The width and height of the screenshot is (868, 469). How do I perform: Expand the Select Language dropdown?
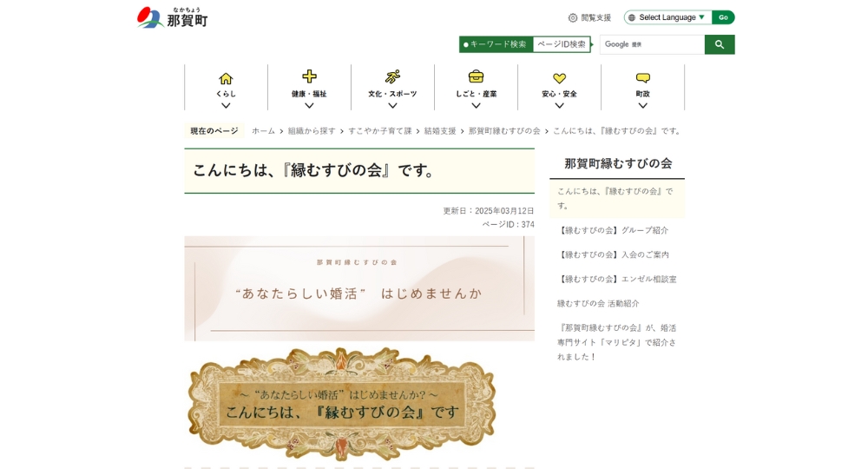(x=667, y=17)
